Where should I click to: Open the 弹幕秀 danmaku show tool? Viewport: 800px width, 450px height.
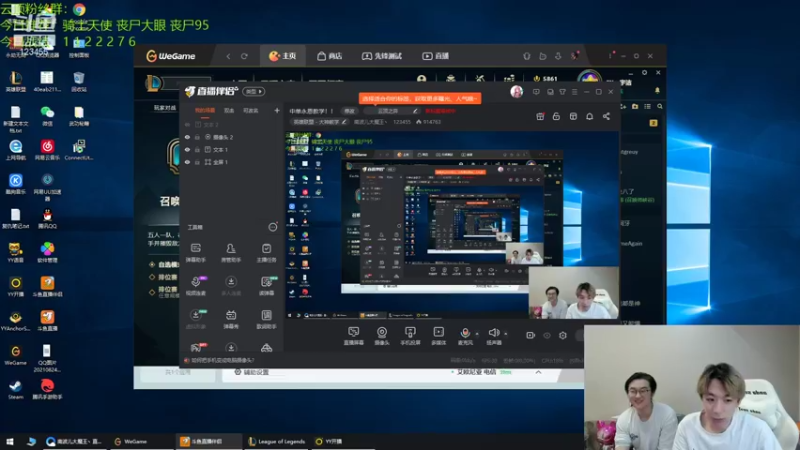click(x=231, y=319)
